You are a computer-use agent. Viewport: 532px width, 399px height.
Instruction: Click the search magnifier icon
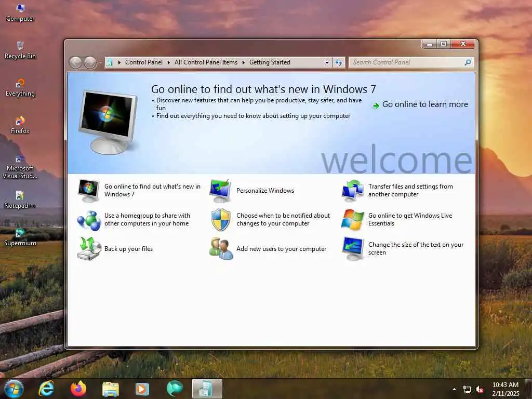point(468,62)
